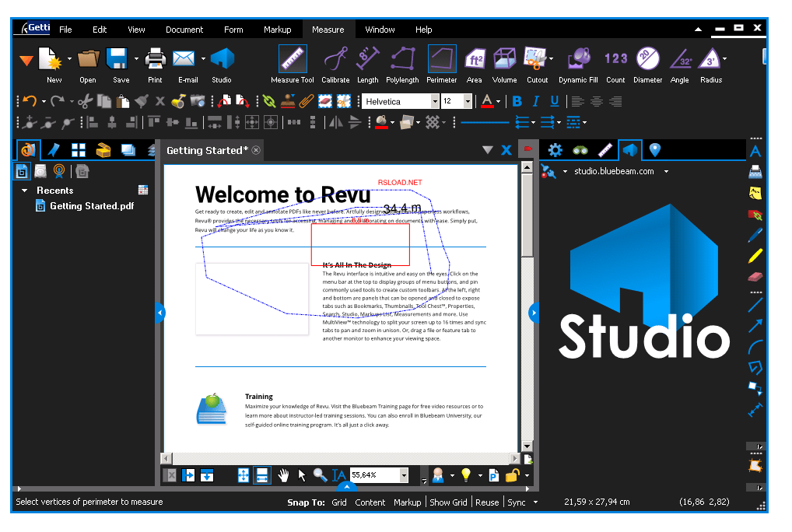Open the Helvetica font dropdown
Image resolution: width=792 pixels, height=532 pixels.
pos(435,101)
